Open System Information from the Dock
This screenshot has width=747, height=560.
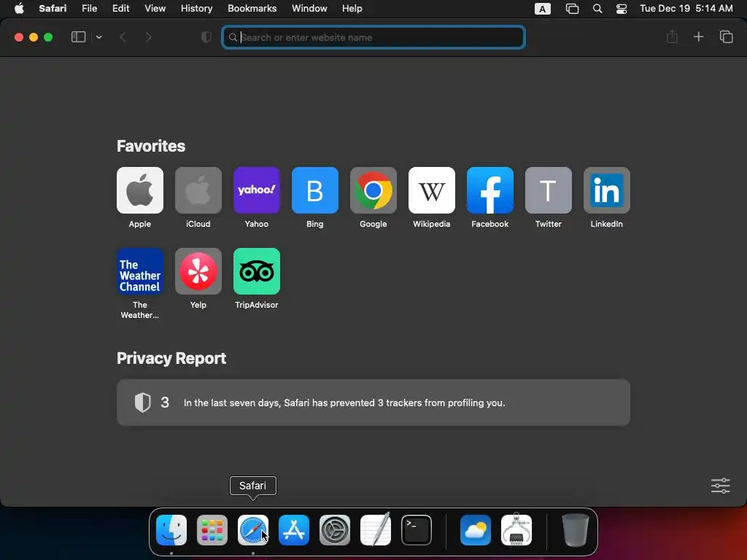pyautogui.click(x=516, y=529)
